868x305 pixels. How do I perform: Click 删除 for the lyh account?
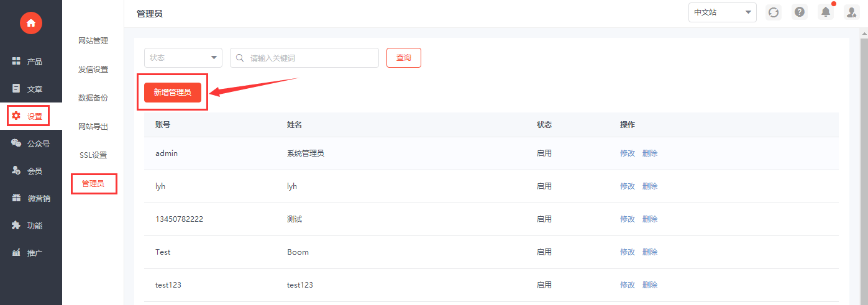(x=650, y=186)
